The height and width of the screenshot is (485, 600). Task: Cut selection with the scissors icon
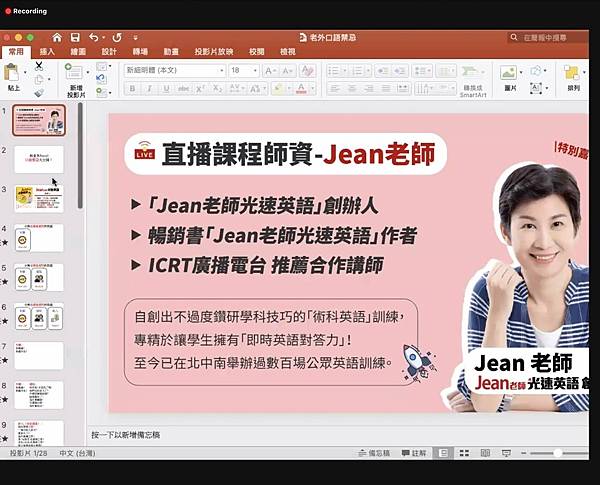(39, 66)
